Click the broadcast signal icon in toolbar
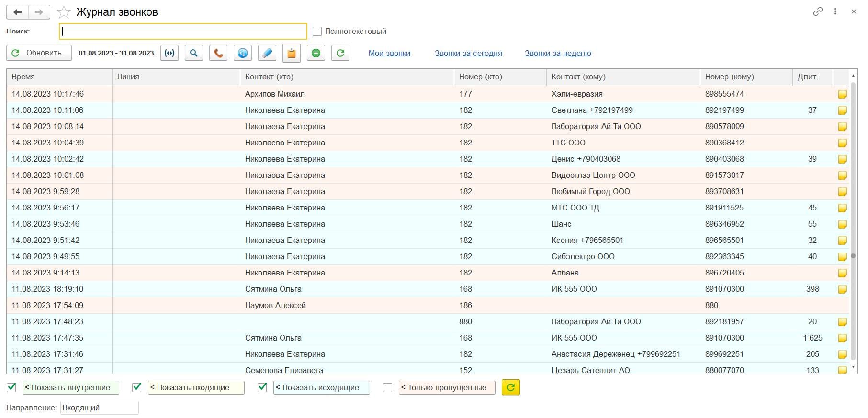The width and height of the screenshot is (868, 418). tap(169, 53)
